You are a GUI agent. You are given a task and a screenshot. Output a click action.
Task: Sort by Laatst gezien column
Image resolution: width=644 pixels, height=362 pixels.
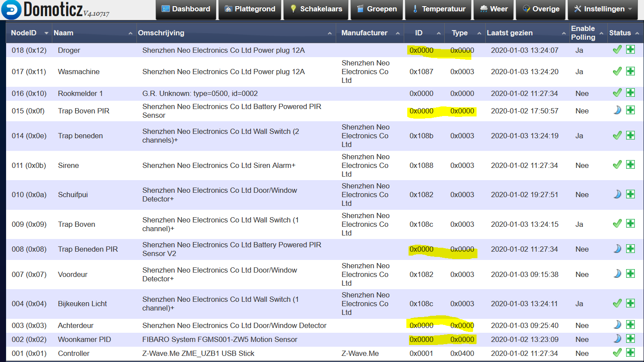click(x=528, y=33)
